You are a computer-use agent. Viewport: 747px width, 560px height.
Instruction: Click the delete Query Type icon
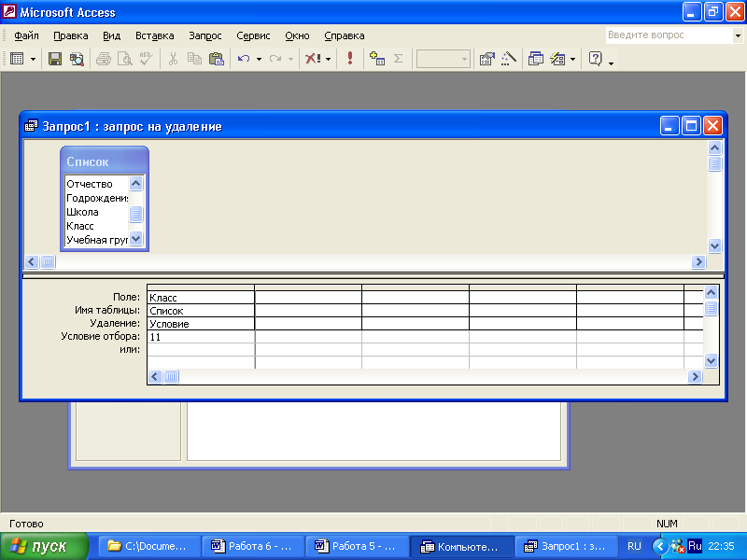313,59
